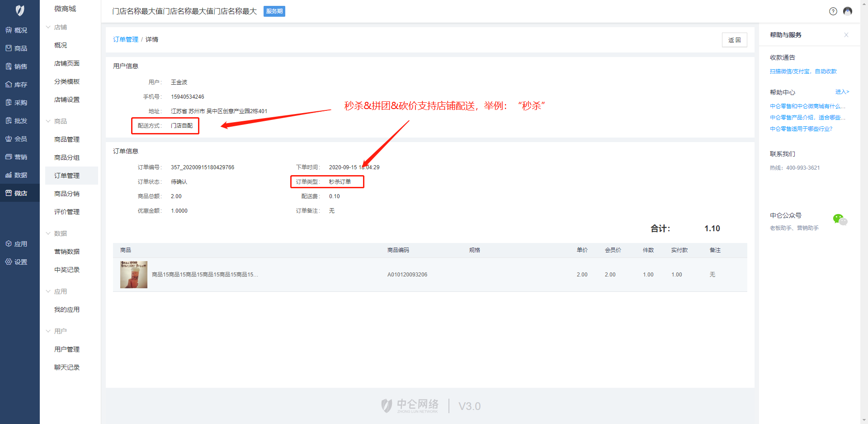Open 会员 section in left navigation
This screenshot has height=424, width=868.
pos(16,139)
